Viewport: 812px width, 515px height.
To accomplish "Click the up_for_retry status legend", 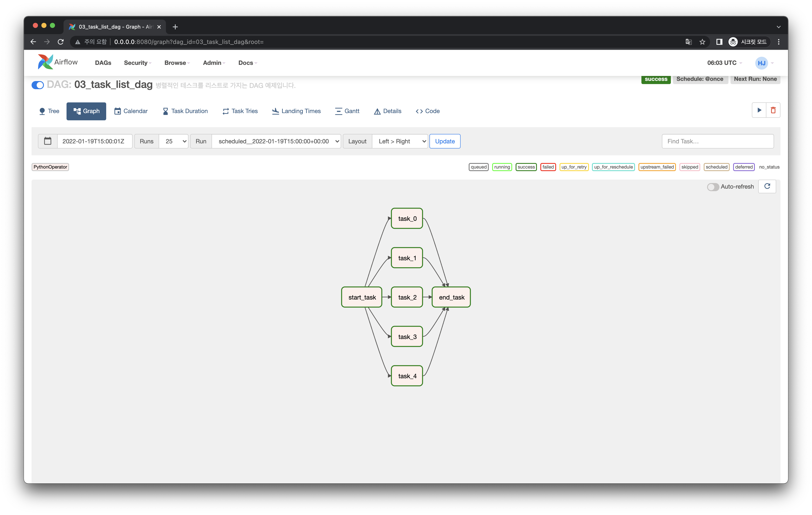I will 574,167.
